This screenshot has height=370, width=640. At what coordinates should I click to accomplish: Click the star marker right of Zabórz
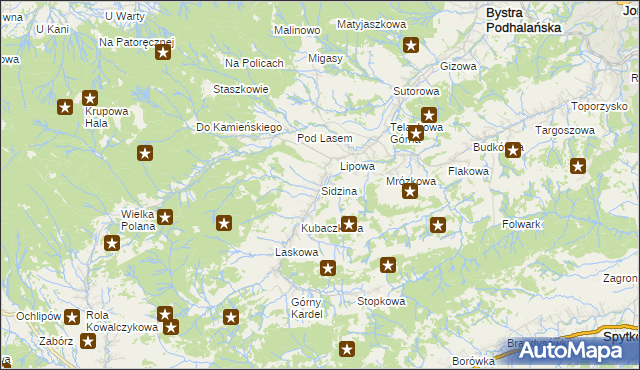[x=88, y=341]
